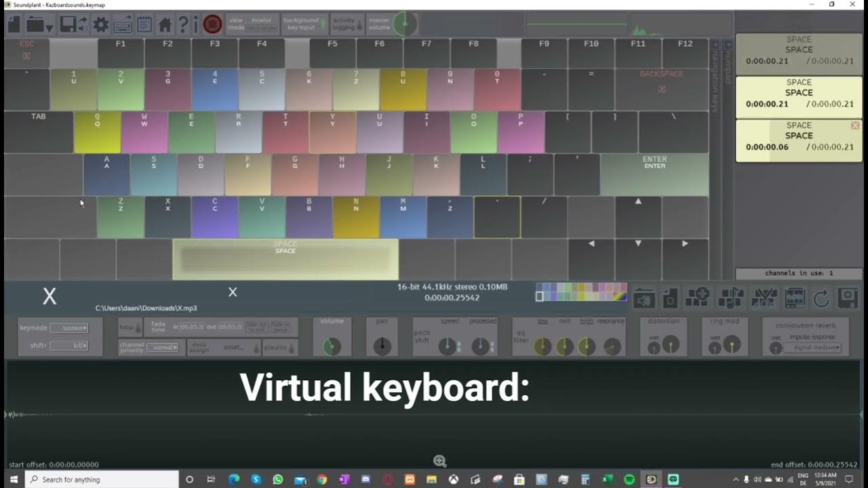Select the SPACE key on virtual keyboard
The width and height of the screenshot is (868, 488).
point(285,259)
